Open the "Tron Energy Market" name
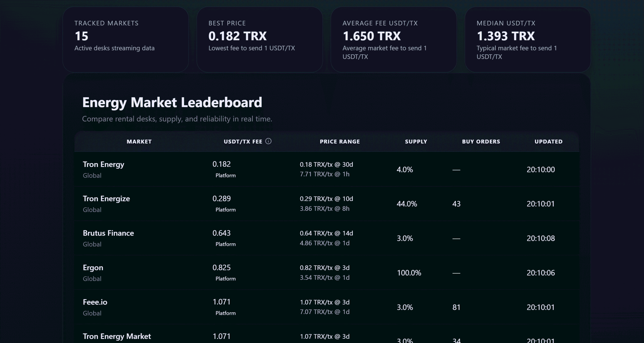 (x=117, y=336)
